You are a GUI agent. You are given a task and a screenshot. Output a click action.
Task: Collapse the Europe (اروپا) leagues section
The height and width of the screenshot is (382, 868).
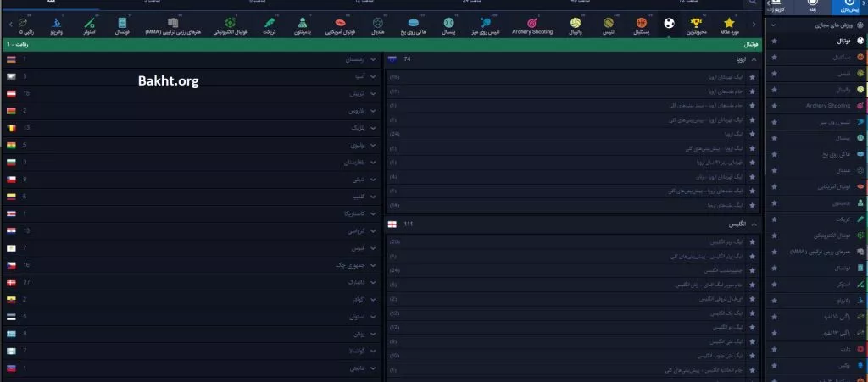coord(754,60)
